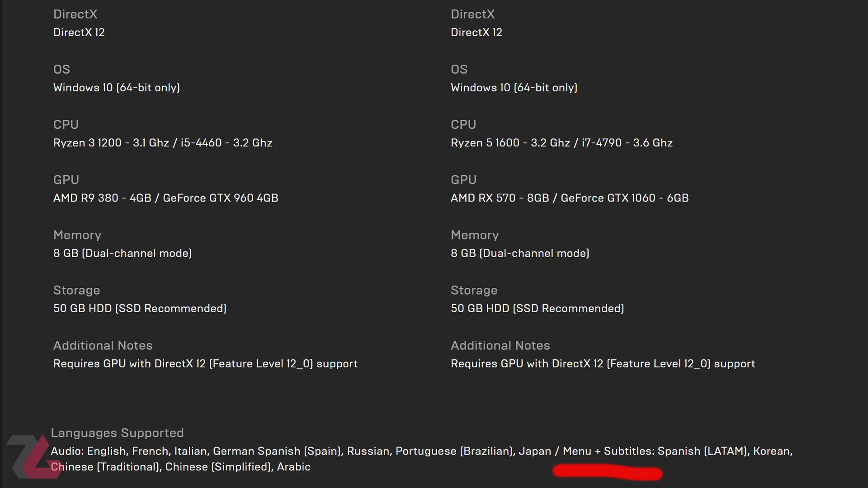
Task: Click the recommended 8 GB memory text
Action: coord(520,253)
